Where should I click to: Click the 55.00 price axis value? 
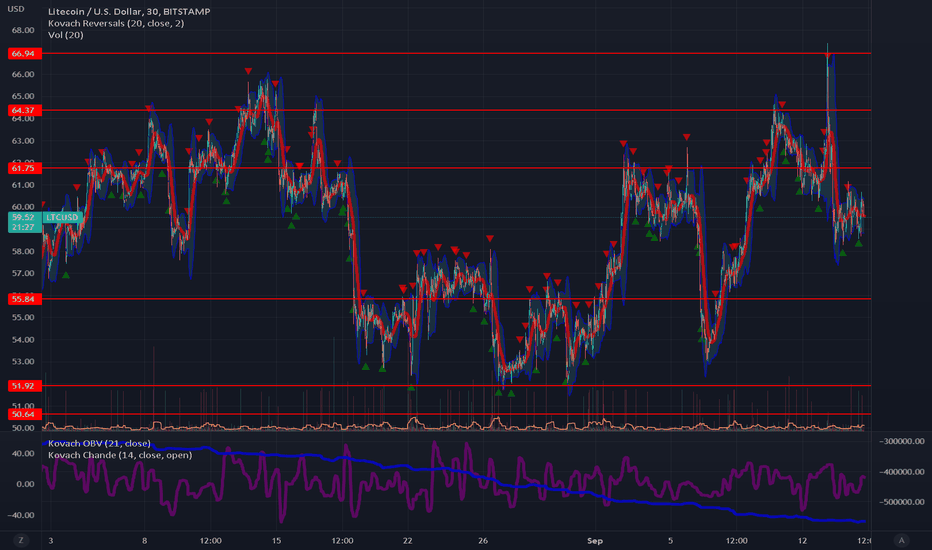coord(23,318)
